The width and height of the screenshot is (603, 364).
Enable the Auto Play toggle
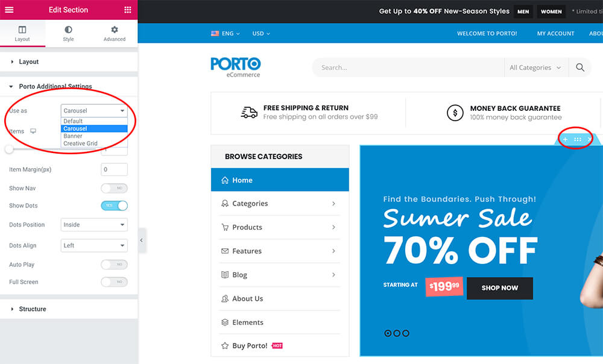[x=114, y=265]
